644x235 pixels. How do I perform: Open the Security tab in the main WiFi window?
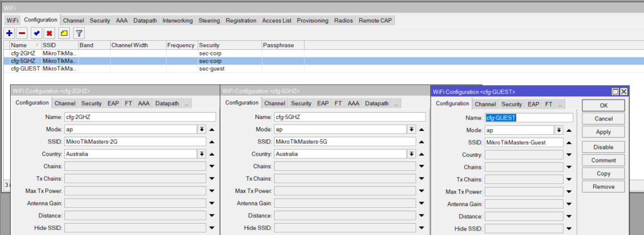click(x=100, y=21)
